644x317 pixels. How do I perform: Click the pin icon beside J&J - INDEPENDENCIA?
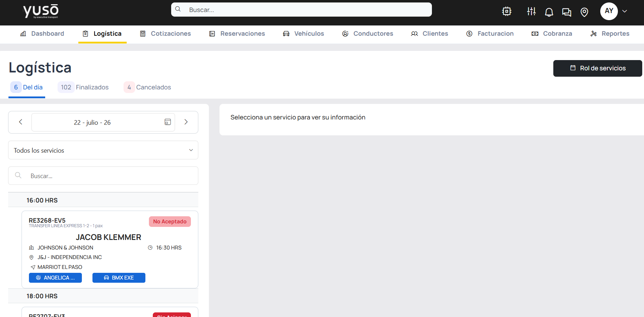tap(31, 257)
